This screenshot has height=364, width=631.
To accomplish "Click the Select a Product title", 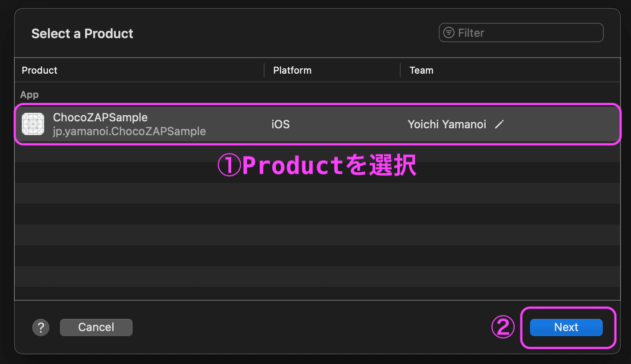I will coord(82,33).
